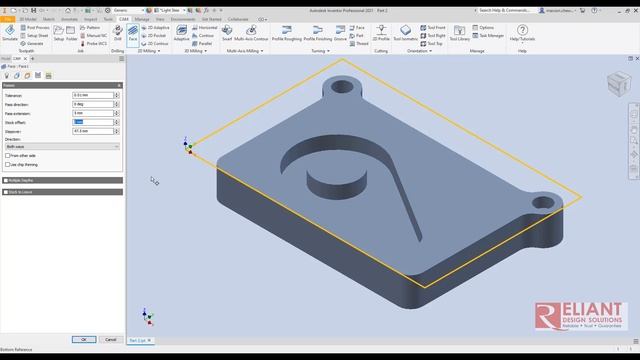640x360 pixels.
Task: Click Cancel in the Face dialog
Action: click(x=111, y=340)
